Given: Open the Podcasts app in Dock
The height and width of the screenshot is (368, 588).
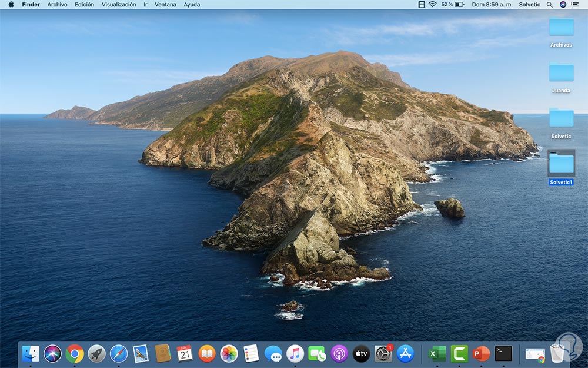Looking at the screenshot, I should [x=339, y=353].
